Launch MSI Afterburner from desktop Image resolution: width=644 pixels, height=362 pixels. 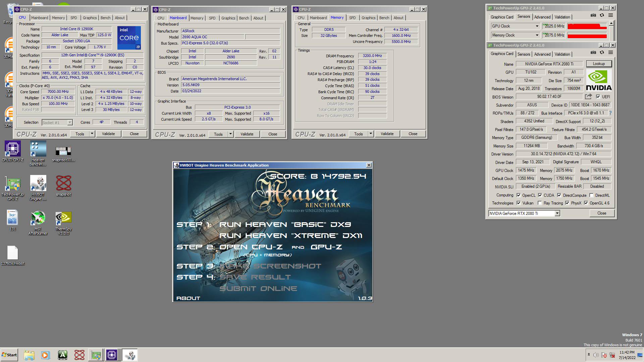[x=38, y=223]
